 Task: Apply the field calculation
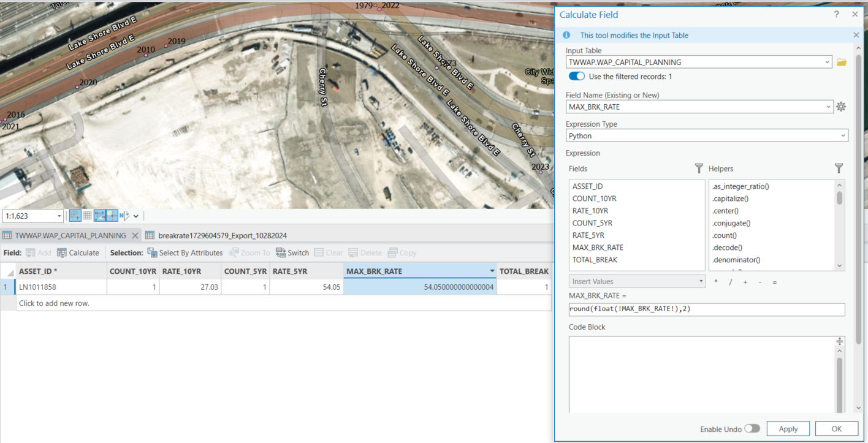(788, 428)
